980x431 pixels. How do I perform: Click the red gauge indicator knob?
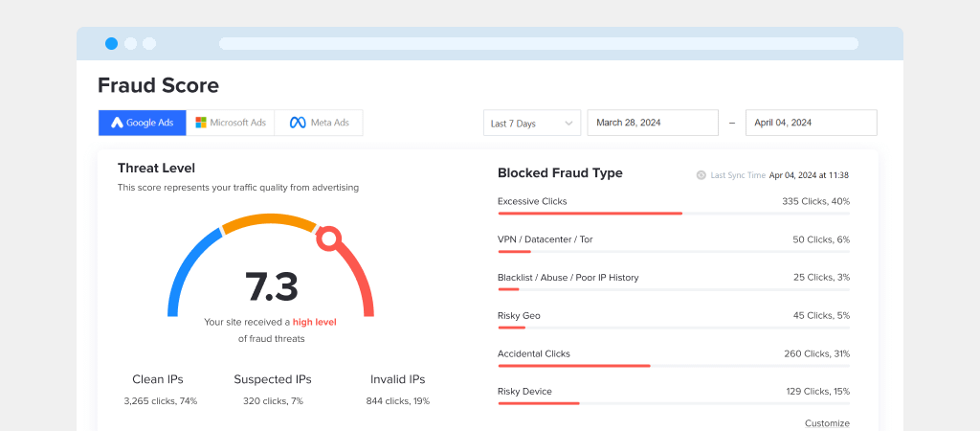click(x=328, y=238)
